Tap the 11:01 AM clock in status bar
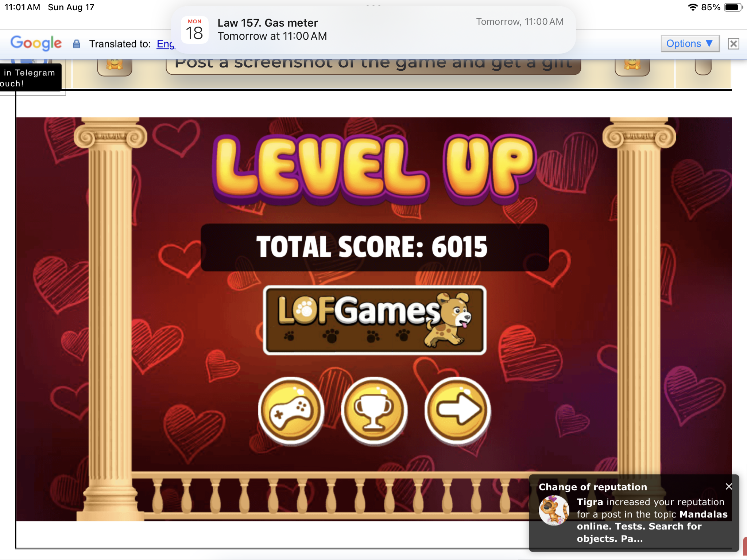The height and width of the screenshot is (560, 747). (x=22, y=7)
